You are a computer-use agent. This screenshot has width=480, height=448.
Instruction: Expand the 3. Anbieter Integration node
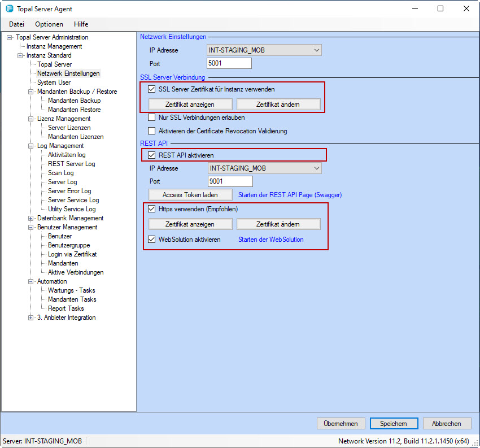click(31, 317)
